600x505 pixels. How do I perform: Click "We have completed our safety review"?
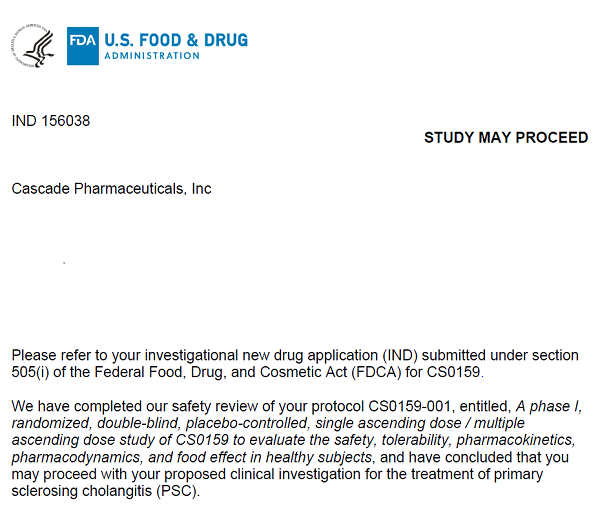coord(134,405)
